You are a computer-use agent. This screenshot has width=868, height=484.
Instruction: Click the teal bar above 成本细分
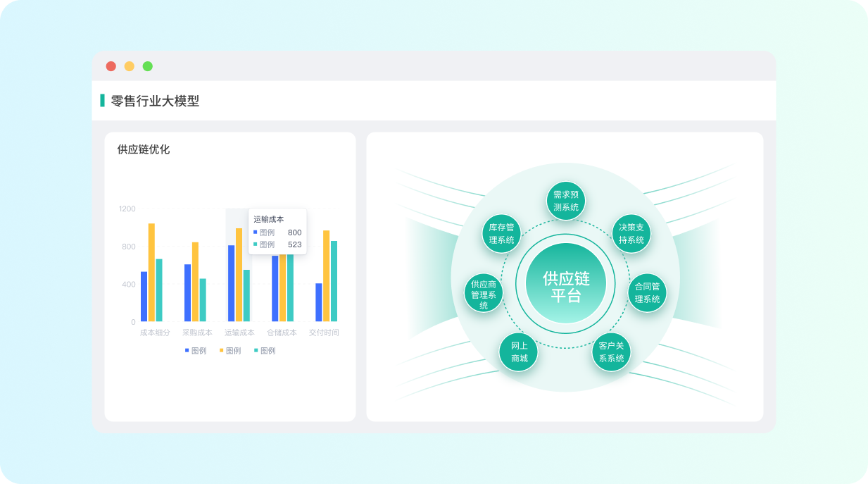pos(159,290)
